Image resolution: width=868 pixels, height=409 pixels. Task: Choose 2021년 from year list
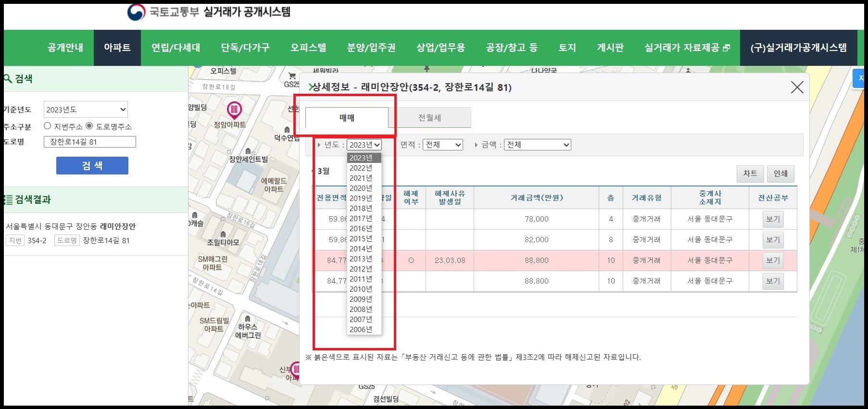click(364, 178)
